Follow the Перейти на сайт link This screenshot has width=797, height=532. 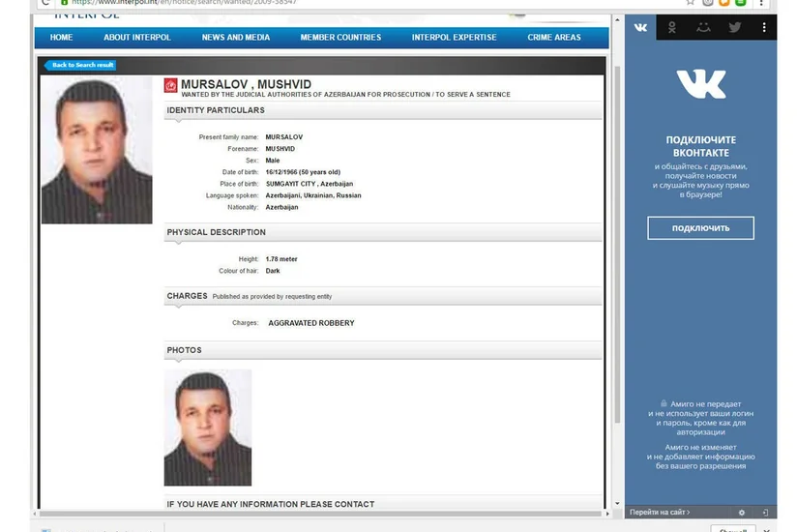tap(660, 513)
